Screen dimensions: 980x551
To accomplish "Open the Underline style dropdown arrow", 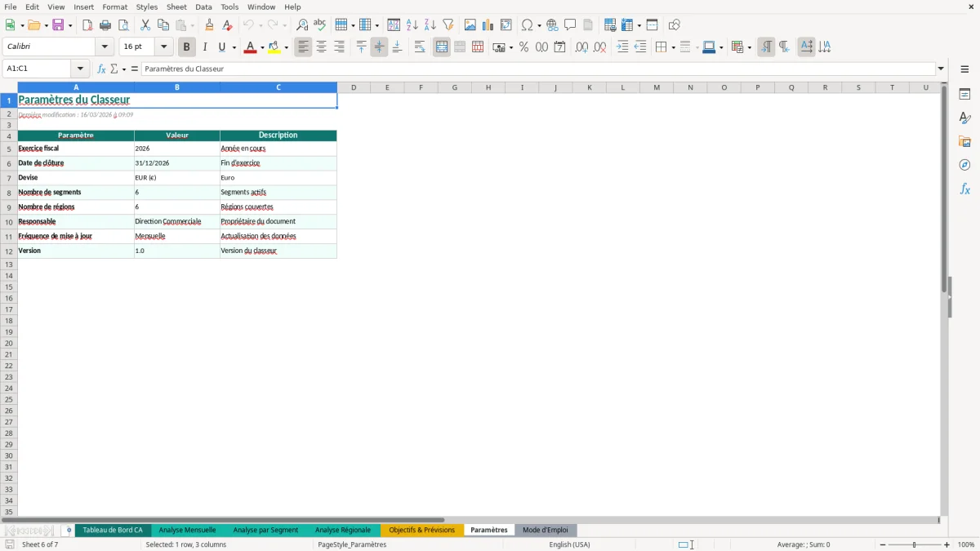I will coord(234,47).
